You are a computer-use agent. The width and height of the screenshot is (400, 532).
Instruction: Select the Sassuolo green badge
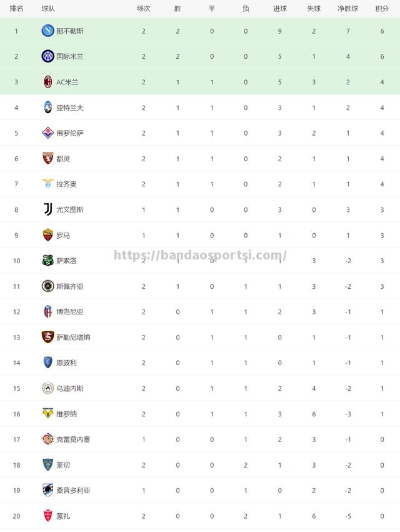click(48, 261)
